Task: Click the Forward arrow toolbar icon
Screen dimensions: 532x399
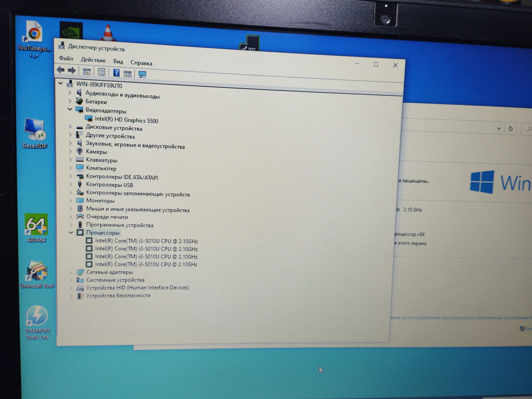Action: pos(72,71)
